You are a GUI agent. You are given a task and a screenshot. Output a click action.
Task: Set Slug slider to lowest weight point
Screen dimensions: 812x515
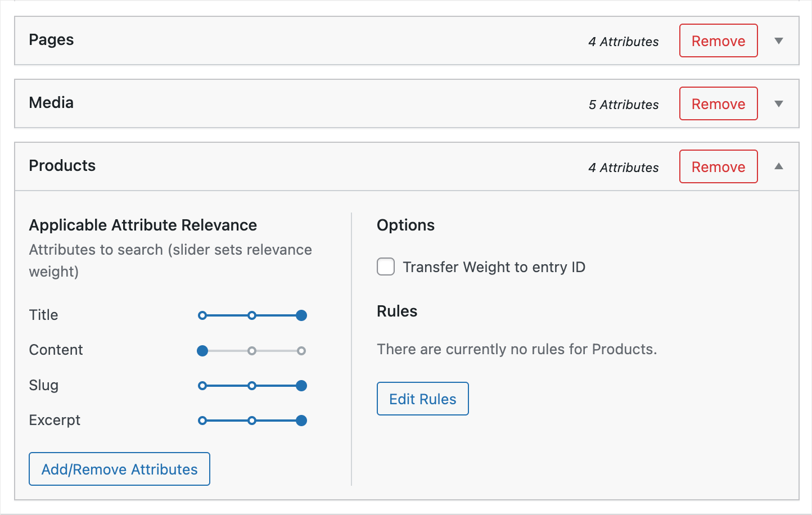point(202,386)
